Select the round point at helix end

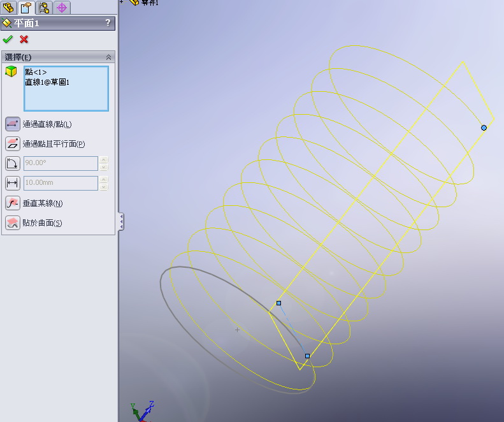tap(484, 127)
